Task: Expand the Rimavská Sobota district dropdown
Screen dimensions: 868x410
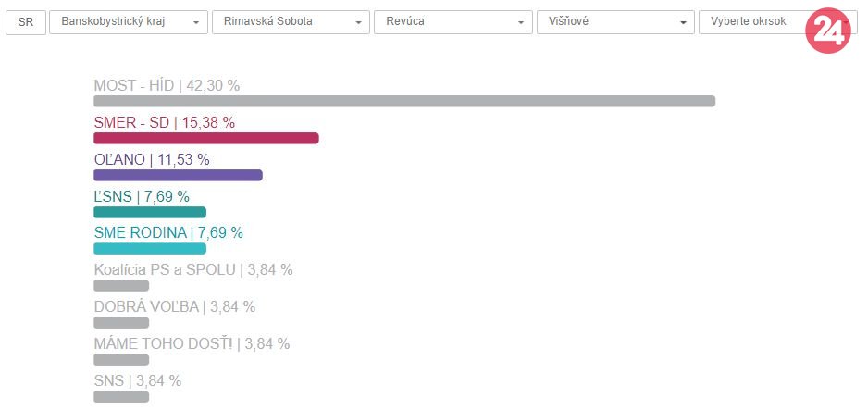Action: 291,22
